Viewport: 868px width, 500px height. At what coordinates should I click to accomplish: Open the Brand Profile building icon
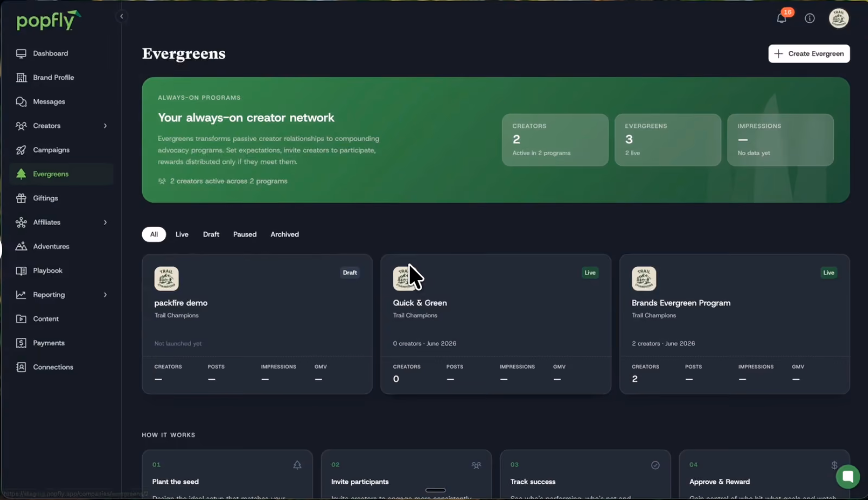tap(21, 78)
